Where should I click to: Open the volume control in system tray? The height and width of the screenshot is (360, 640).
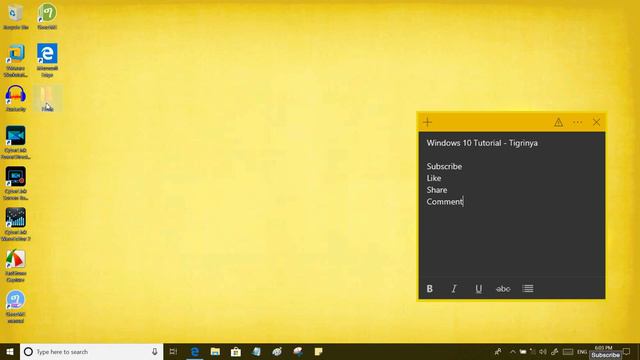[x=542, y=352]
